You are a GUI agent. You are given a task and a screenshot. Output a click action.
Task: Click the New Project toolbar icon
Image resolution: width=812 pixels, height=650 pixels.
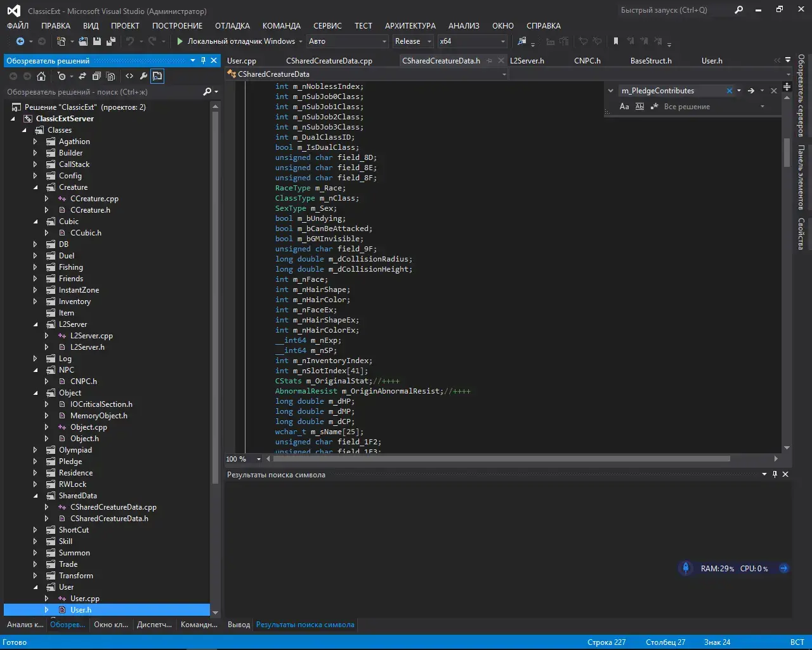(61, 41)
